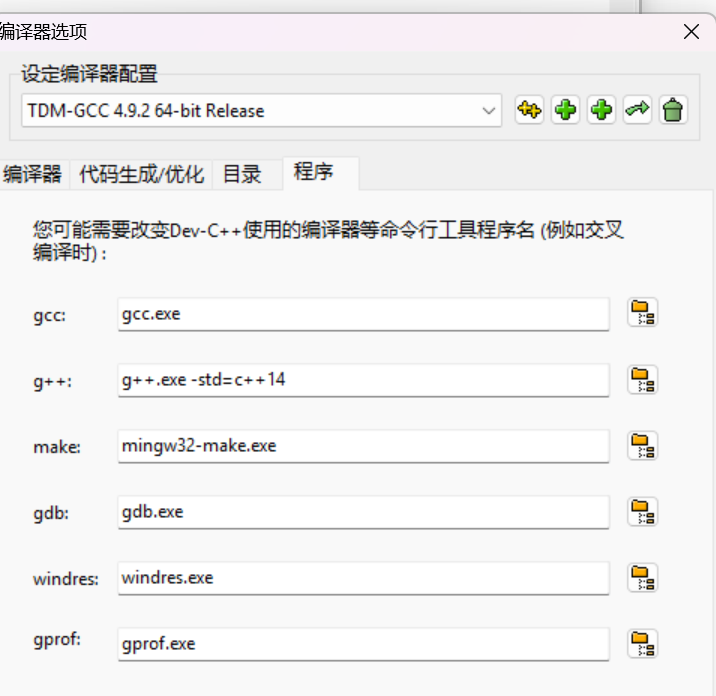Click the green plus icon next to yellow icon
Image resolution: width=716 pixels, height=696 pixels.
tap(565, 110)
